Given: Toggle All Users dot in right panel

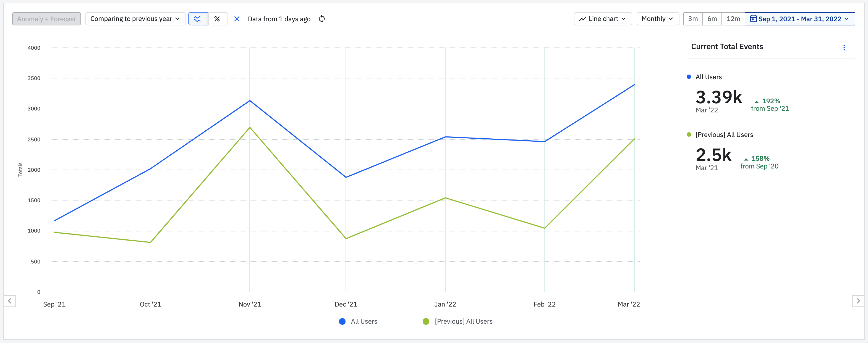Looking at the screenshot, I should (689, 77).
